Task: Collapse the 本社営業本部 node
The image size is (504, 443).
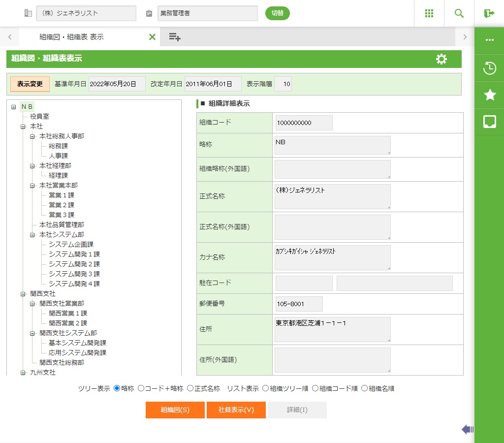Action: coord(32,186)
